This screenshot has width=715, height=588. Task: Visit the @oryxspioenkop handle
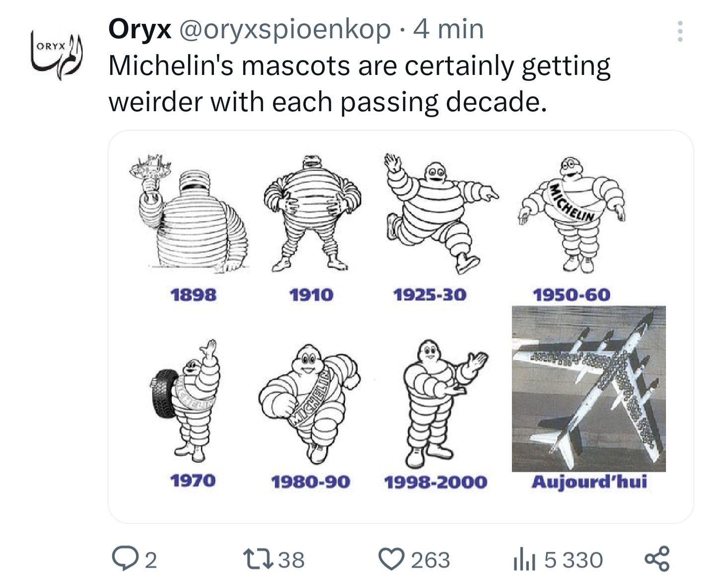pos(285,29)
